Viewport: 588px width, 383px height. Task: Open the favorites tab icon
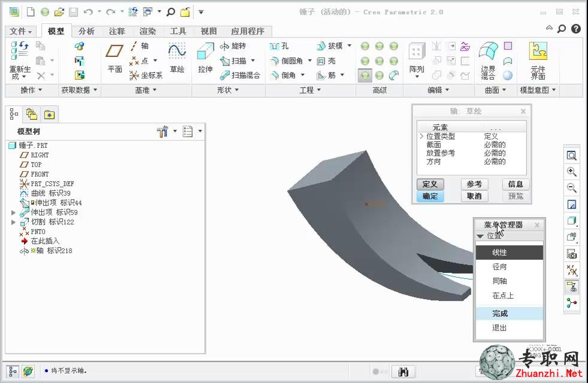(49, 114)
